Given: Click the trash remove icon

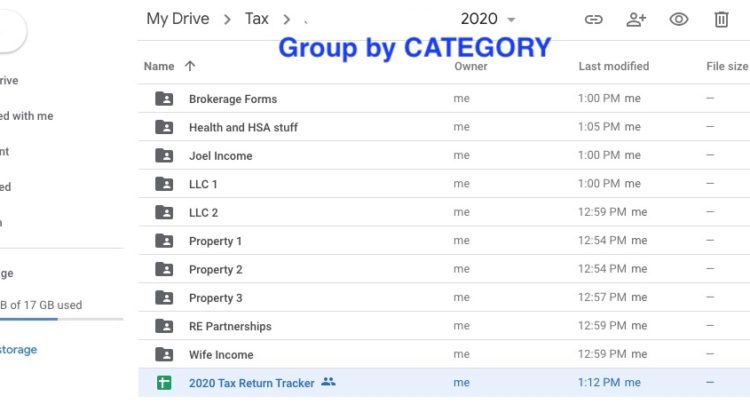Looking at the screenshot, I should click(x=721, y=19).
